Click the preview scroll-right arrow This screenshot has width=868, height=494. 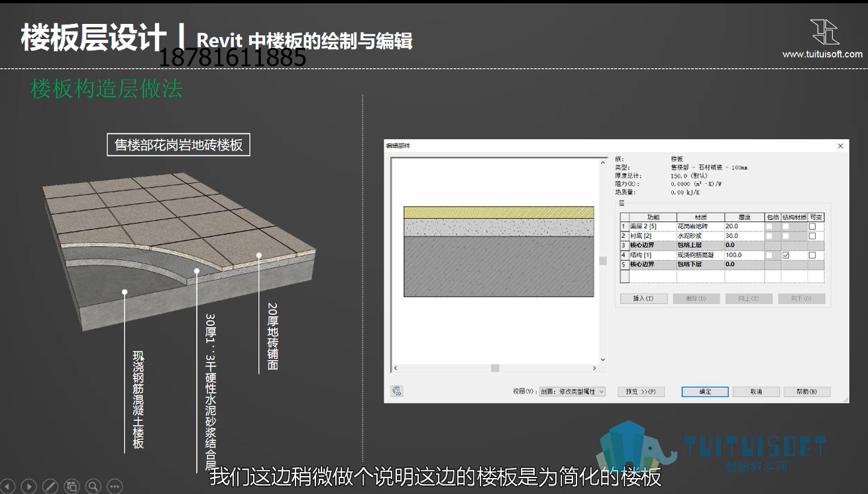(x=594, y=368)
